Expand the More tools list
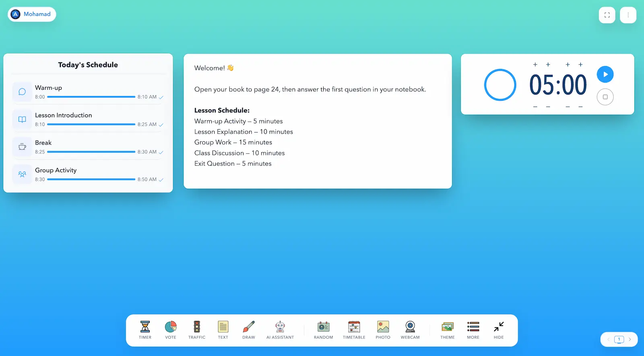Viewport: 644px width, 356px height. click(473, 330)
